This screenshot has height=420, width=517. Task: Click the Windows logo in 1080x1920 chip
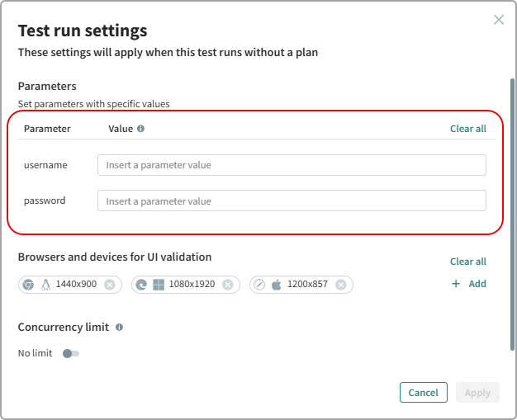(x=159, y=285)
